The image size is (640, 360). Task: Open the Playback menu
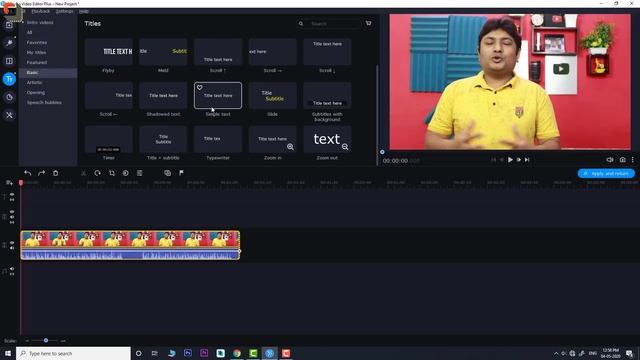click(41, 11)
